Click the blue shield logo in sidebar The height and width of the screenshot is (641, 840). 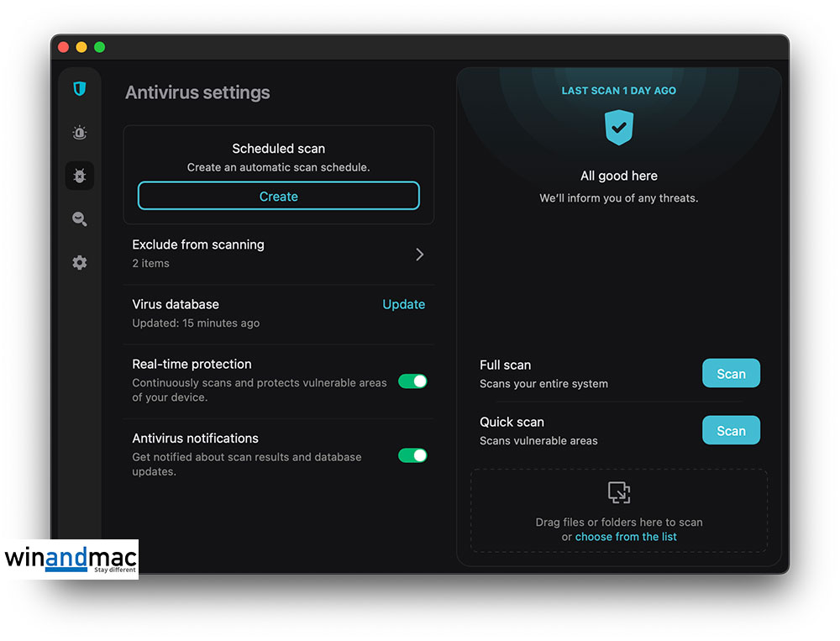80,88
